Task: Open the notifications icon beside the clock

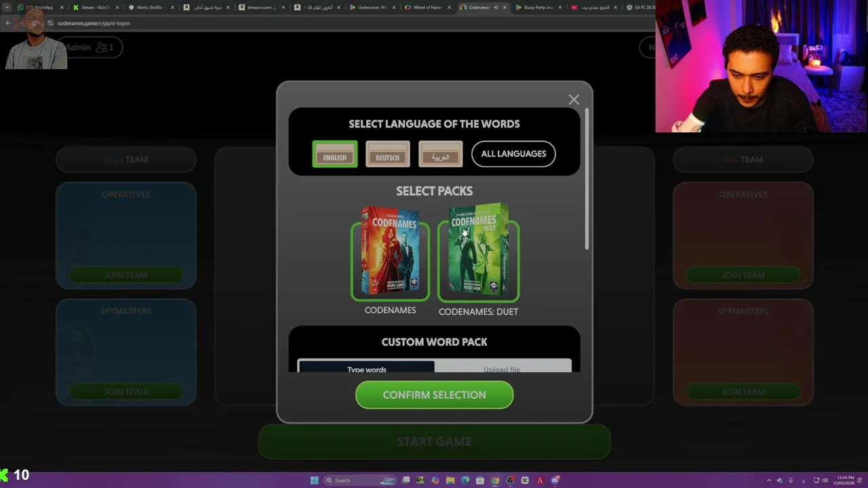Action: tap(859, 481)
